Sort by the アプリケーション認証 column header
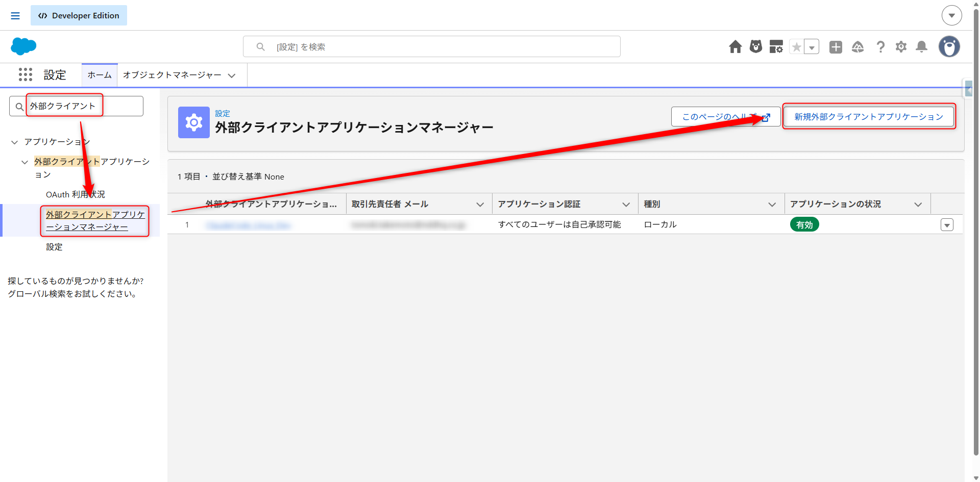 539,204
